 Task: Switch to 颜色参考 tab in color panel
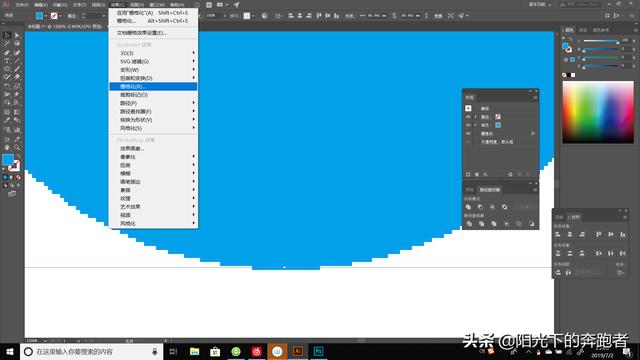[601, 30]
